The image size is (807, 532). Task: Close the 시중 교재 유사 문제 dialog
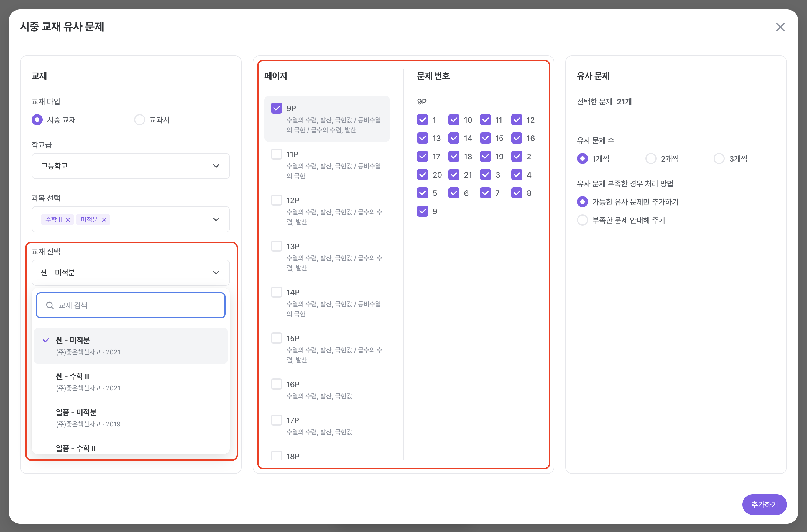(780, 27)
